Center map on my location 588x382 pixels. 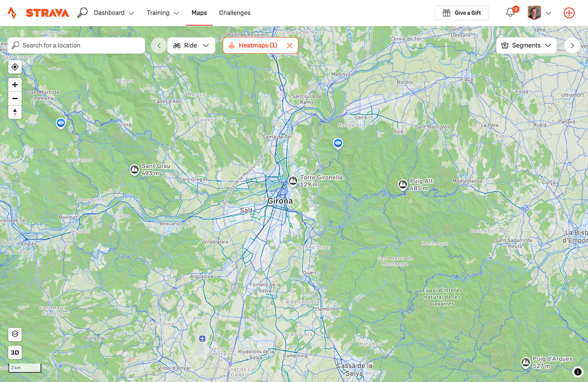15,67
